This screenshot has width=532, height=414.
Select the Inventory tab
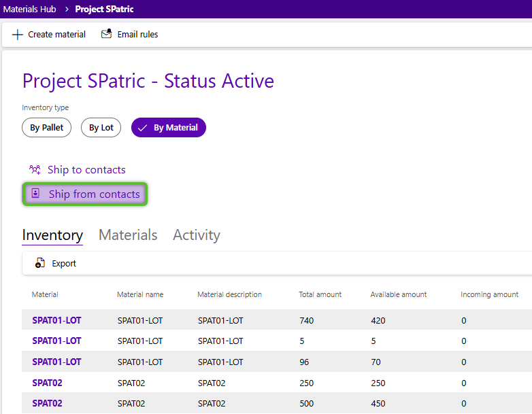click(x=52, y=235)
